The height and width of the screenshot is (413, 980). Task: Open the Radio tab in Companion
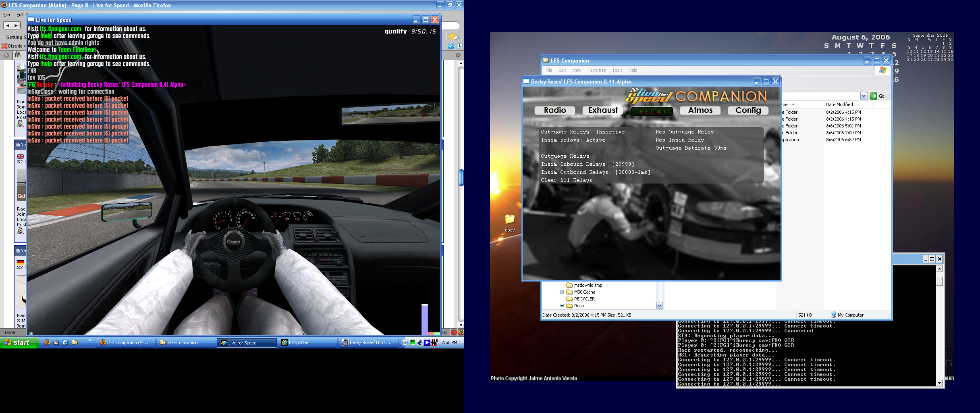point(554,111)
